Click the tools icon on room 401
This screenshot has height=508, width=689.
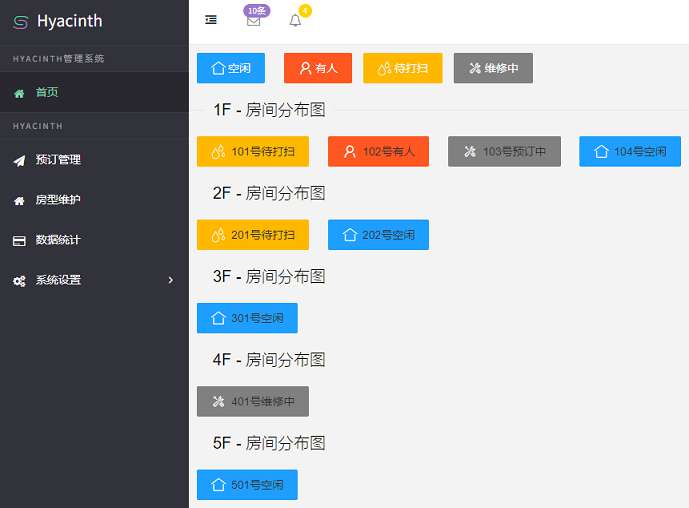(x=218, y=401)
